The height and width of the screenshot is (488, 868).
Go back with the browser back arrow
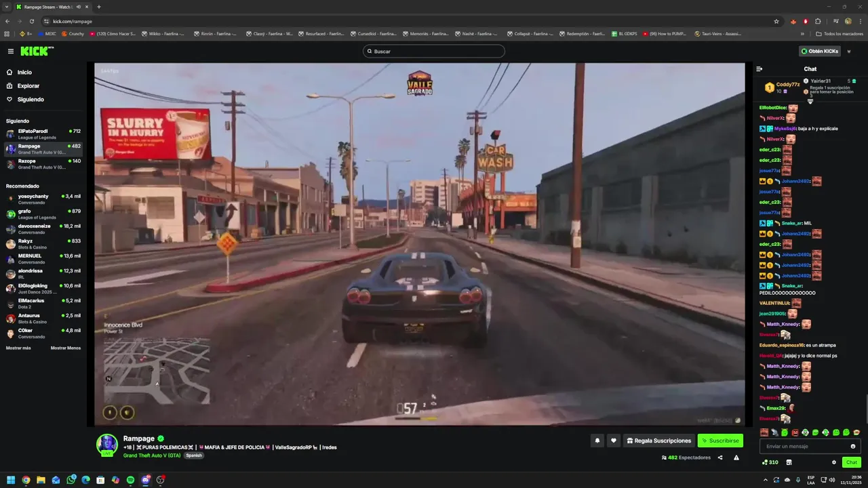(7, 21)
